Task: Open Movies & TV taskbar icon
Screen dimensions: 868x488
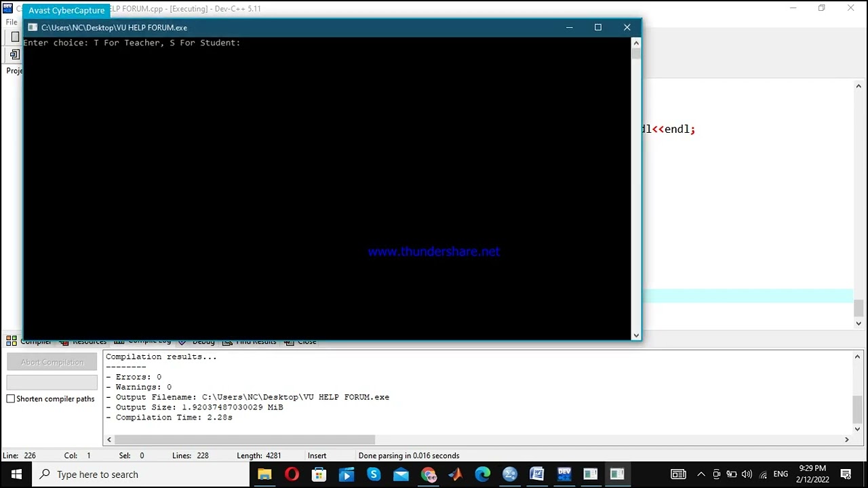Action: coord(346,474)
